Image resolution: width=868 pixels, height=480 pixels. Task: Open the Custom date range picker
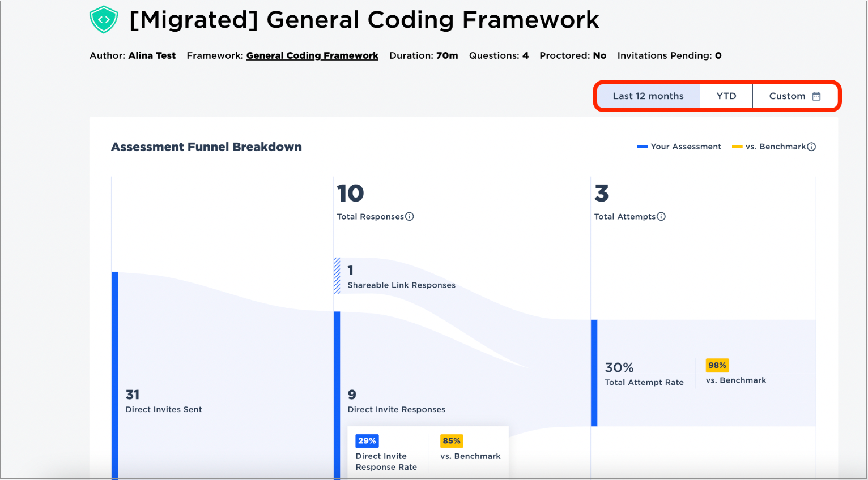(794, 96)
